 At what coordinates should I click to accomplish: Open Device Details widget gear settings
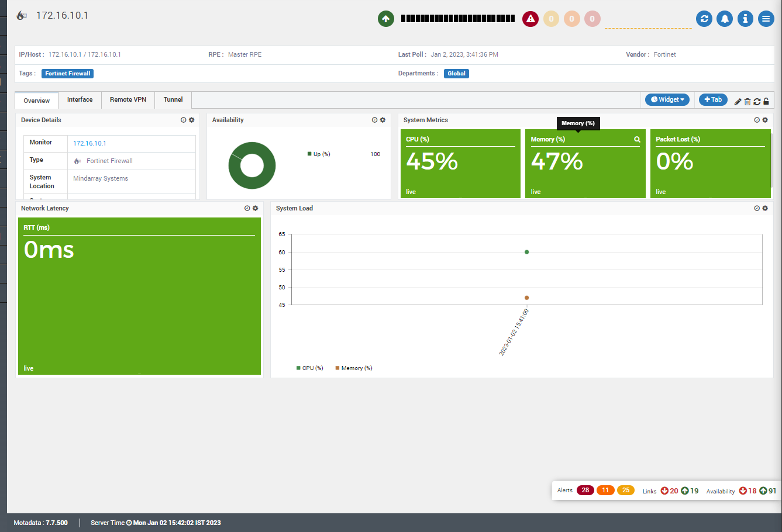(x=192, y=120)
